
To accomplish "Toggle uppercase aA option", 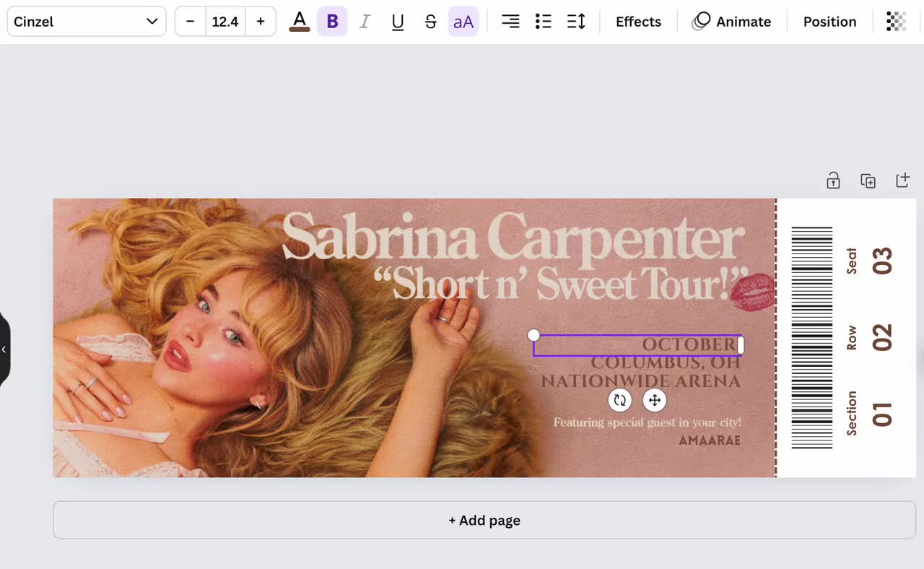I will point(463,22).
